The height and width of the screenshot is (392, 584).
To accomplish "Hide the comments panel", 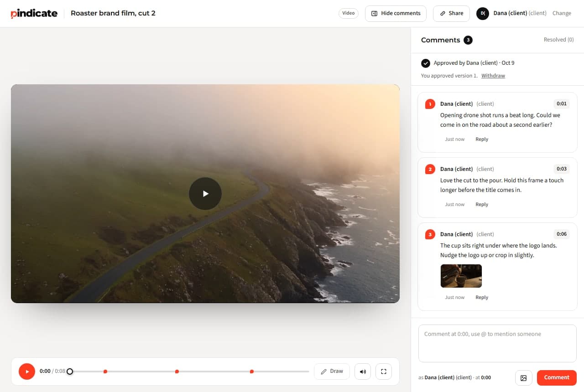I will pos(396,13).
